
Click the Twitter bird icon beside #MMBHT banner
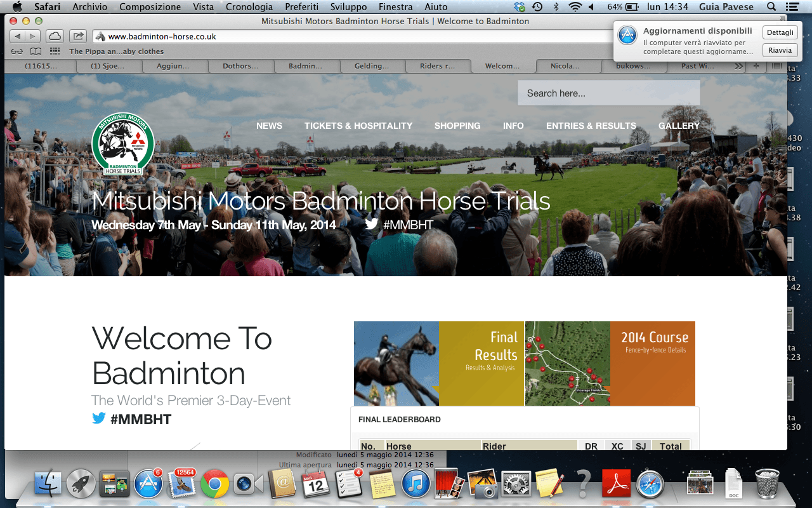372,224
